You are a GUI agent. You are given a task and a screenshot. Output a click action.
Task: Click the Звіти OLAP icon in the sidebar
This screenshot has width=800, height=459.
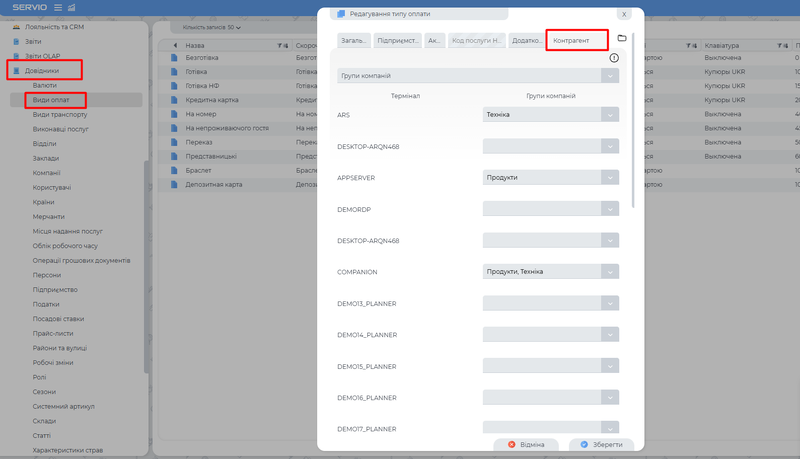15,56
